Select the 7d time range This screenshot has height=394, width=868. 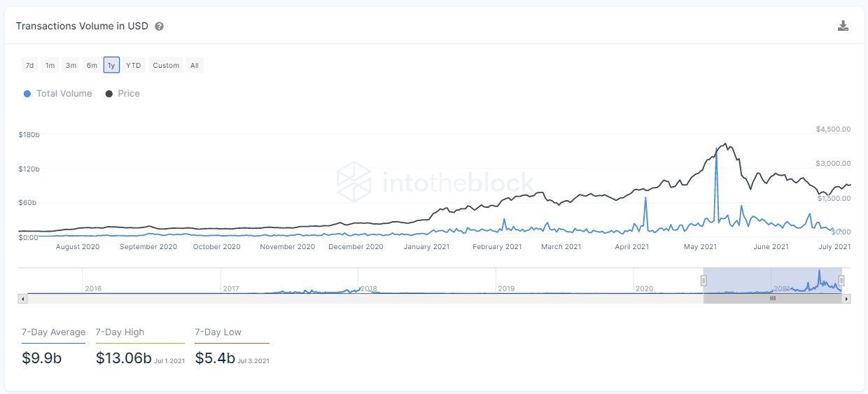tap(29, 65)
